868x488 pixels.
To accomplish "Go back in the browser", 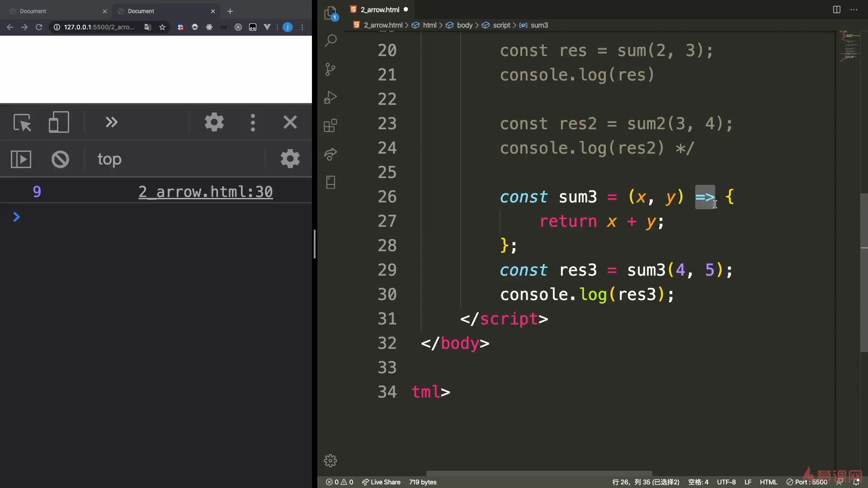I will point(10,27).
